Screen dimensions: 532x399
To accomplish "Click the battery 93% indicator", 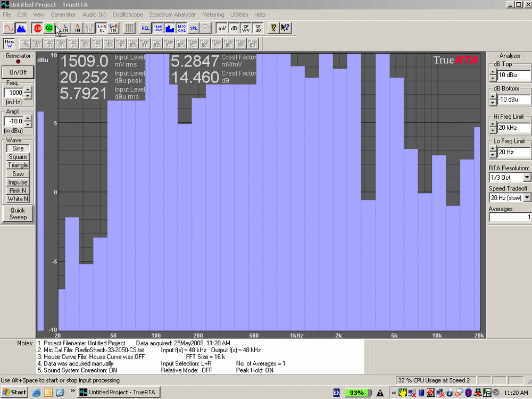I will click(x=358, y=393).
